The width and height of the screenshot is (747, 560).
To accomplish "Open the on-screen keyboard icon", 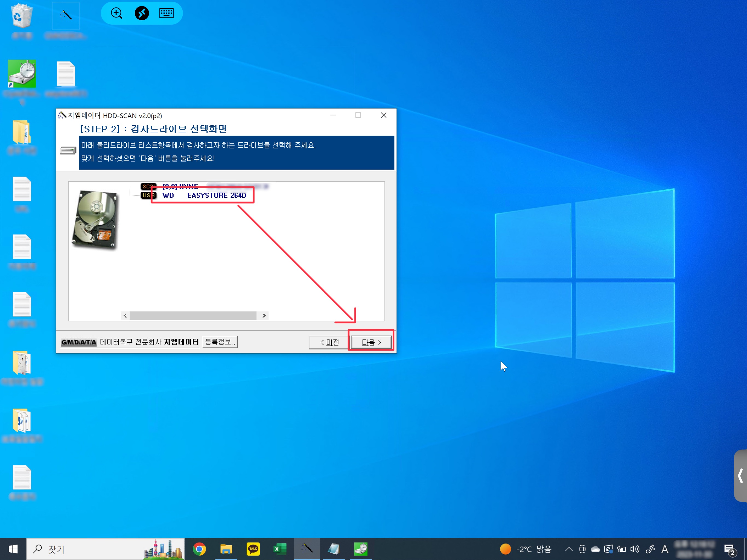I will click(x=166, y=13).
